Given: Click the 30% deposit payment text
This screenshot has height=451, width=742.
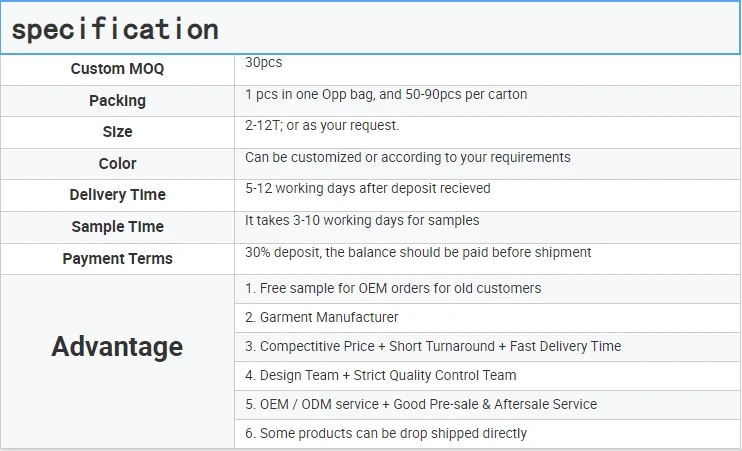Looking at the screenshot, I should pyautogui.click(x=418, y=252).
